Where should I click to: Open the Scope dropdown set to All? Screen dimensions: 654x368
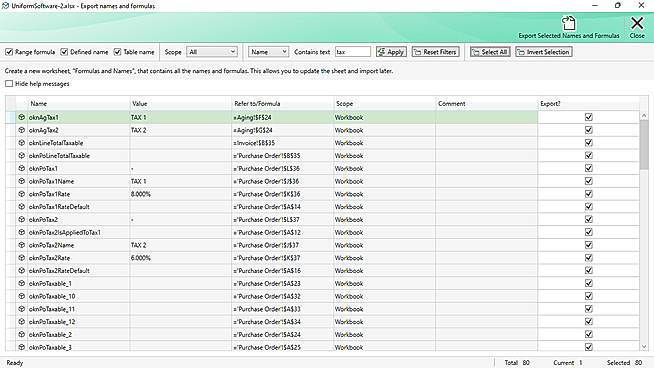(212, 52)
